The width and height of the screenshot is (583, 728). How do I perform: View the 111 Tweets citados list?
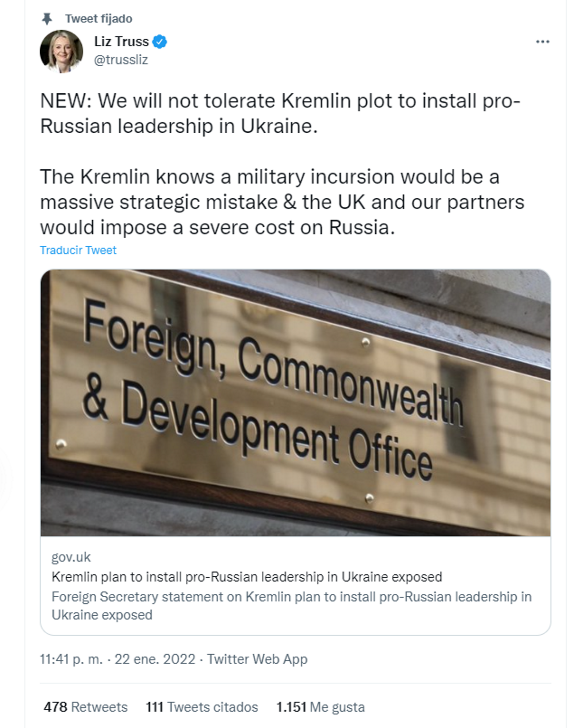point(202,707)
